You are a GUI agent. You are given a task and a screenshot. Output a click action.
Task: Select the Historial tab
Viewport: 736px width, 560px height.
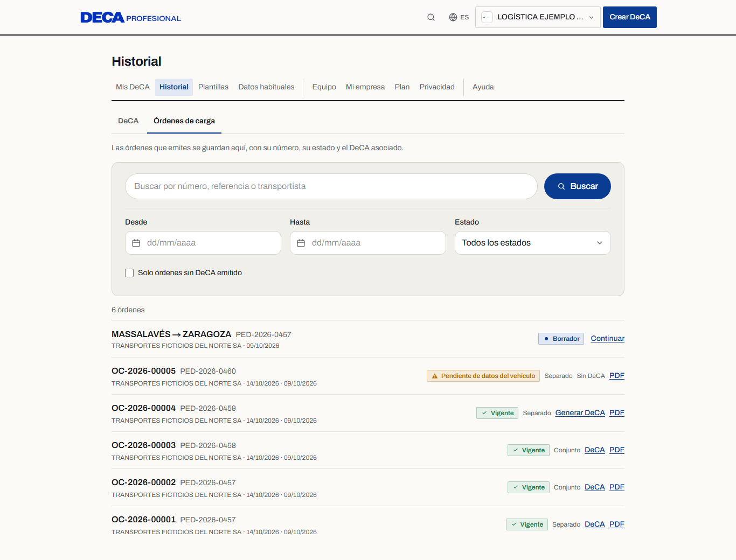[x=174, y=87]
